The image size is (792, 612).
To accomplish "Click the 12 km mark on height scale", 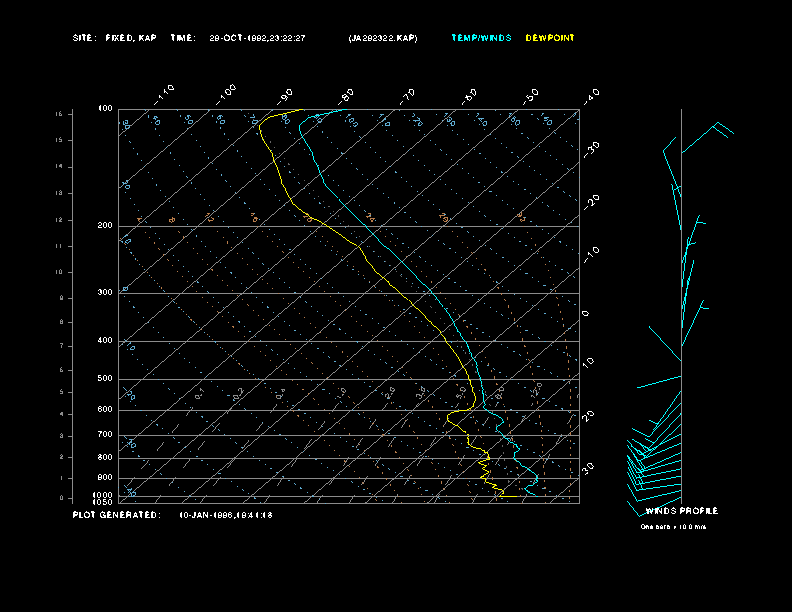I will tap(59, 219).
